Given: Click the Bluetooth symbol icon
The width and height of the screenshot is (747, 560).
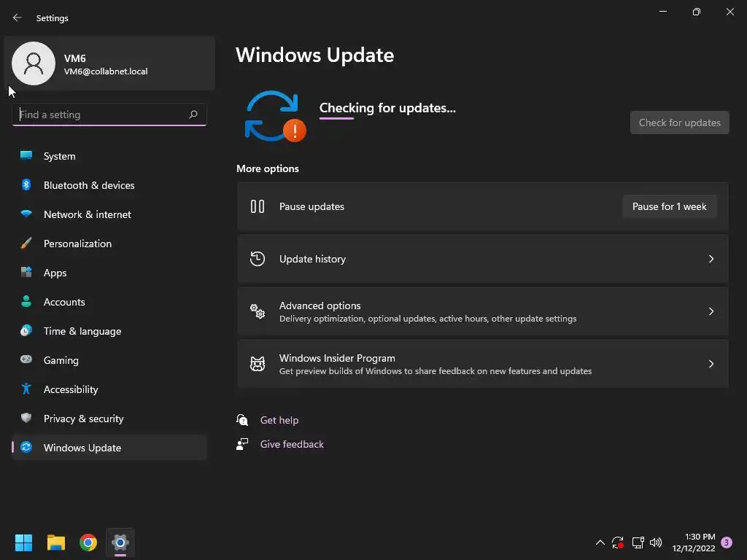Looking at the screenshot, I should pyautogui.click(x=26, y=184).
